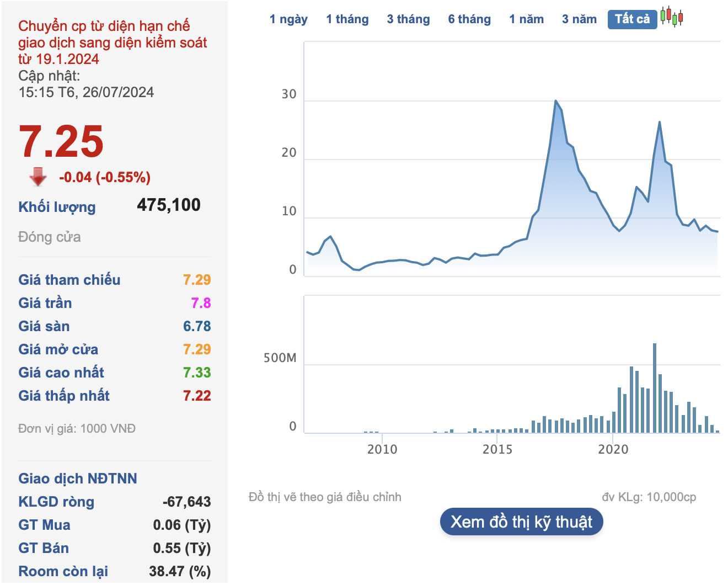Click the open price 7.29 beside Giá mở cửa

click(x=197, y=349)
